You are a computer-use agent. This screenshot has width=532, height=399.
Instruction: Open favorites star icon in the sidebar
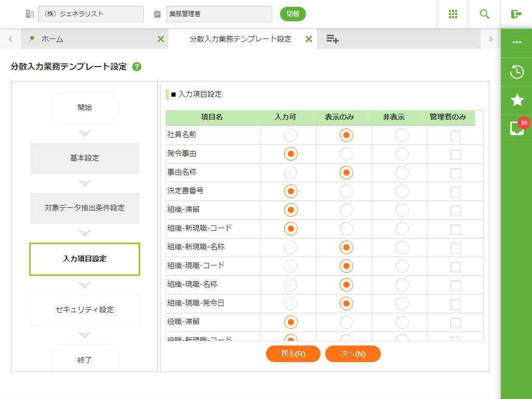click(516, 100)
